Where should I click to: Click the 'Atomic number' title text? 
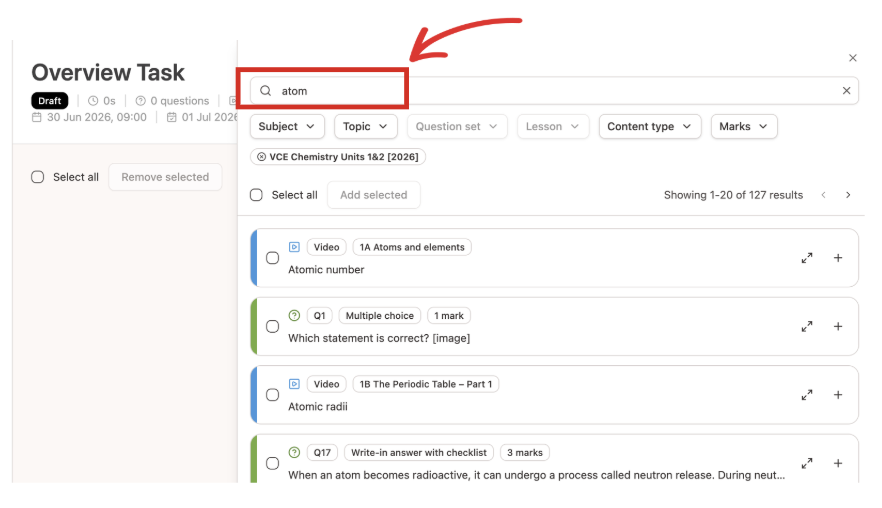[x=326, y=269]
